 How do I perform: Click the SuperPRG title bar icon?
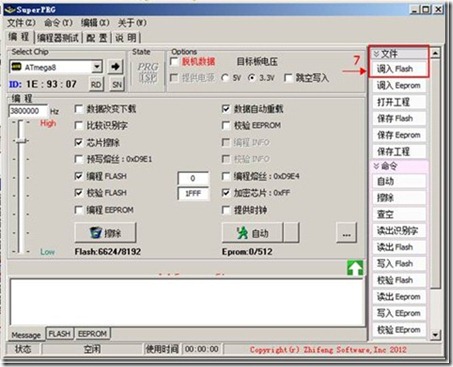coord(10,10)
